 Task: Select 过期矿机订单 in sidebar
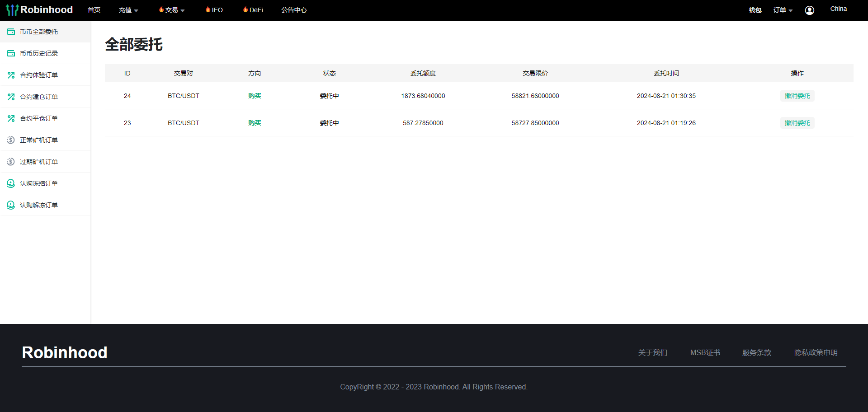coord(45,162)
